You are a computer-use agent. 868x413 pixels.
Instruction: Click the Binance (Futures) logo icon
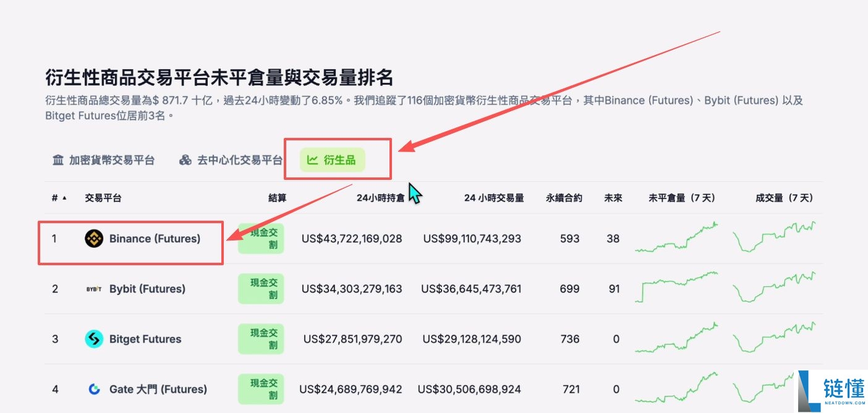pos(94,239)
